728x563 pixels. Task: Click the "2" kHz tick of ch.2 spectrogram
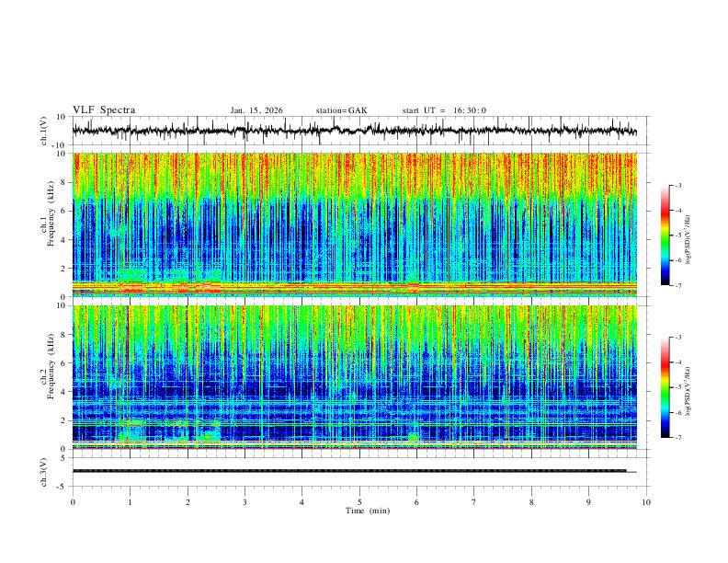(63, 420)
